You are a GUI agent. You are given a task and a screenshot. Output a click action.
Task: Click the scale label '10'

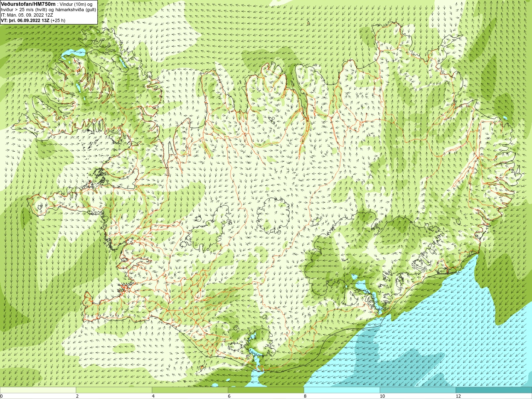coord(382,397)
